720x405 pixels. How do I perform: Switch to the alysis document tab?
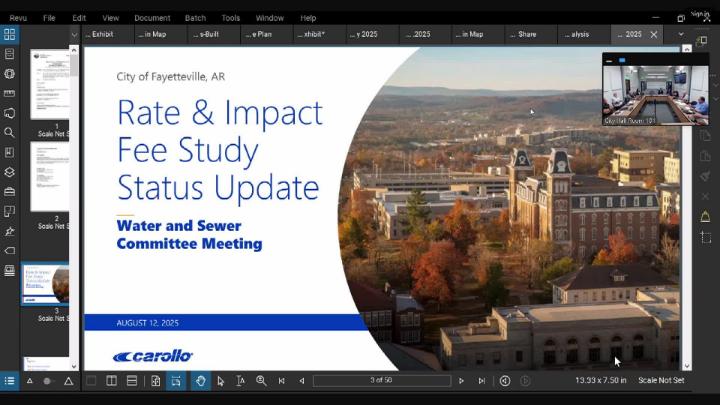coord(583,34)
